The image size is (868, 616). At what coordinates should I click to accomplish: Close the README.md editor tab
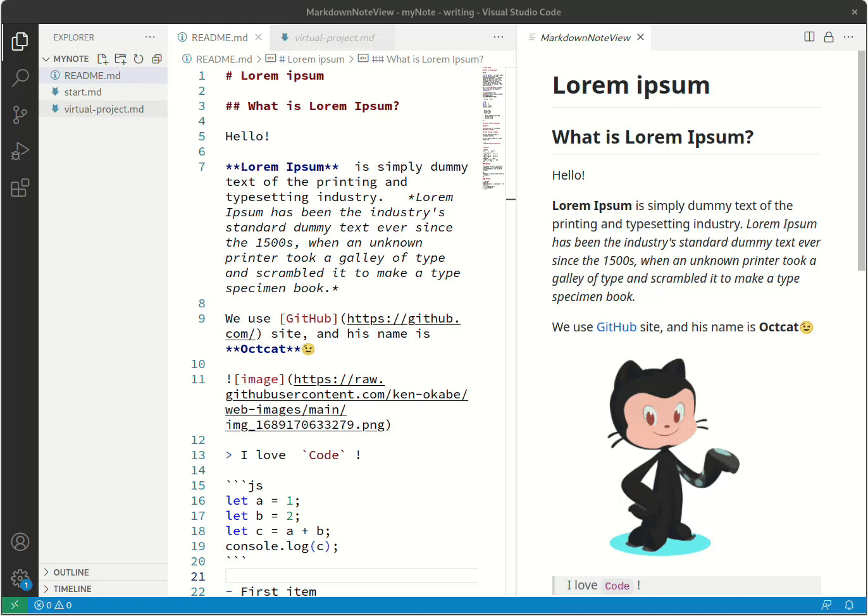pyautogui.click(x=259, y=37)
